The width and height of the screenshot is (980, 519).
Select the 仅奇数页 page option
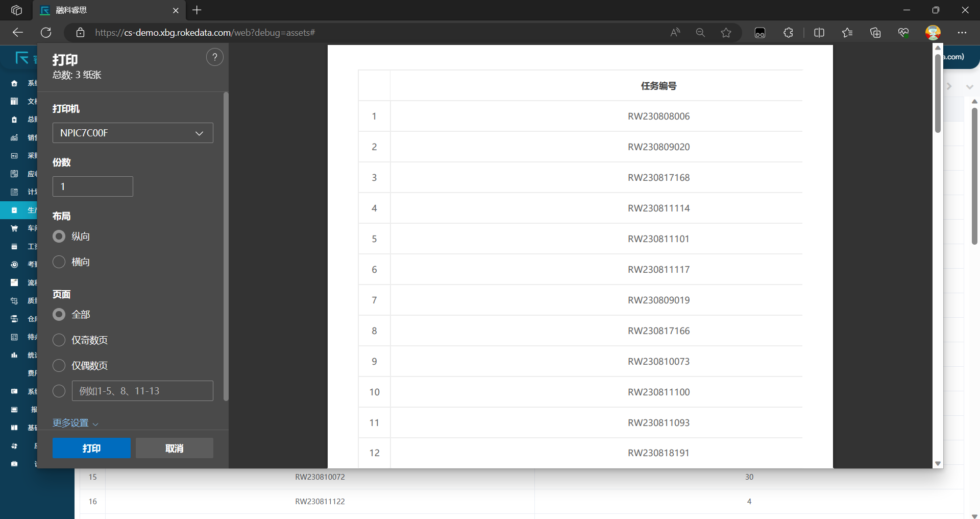tap(59, 340)
